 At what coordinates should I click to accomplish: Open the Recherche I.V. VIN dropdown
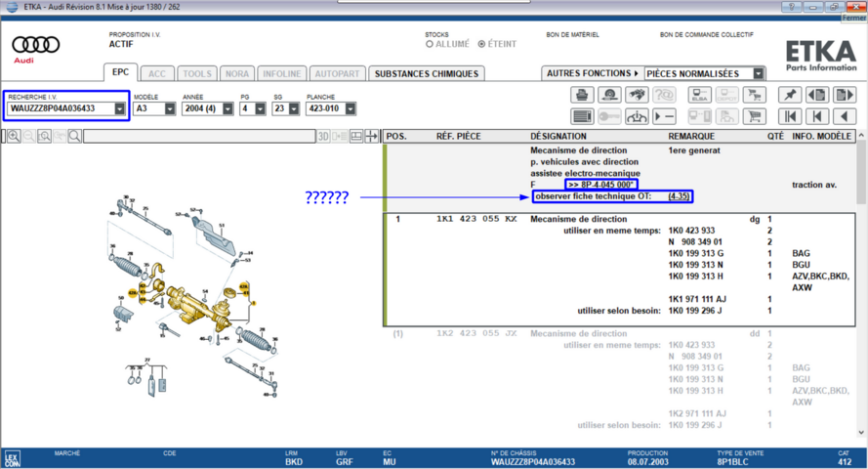coord(120,108)
